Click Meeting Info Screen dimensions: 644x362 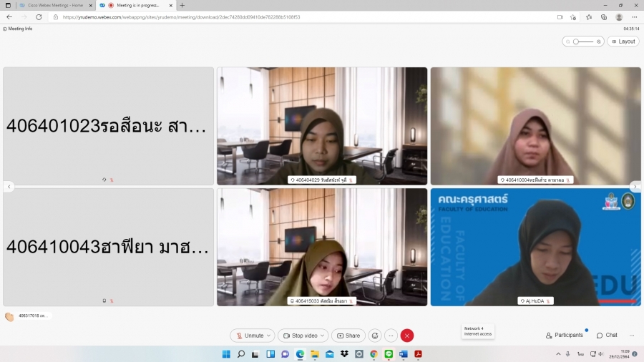click(x=18, y=29)
